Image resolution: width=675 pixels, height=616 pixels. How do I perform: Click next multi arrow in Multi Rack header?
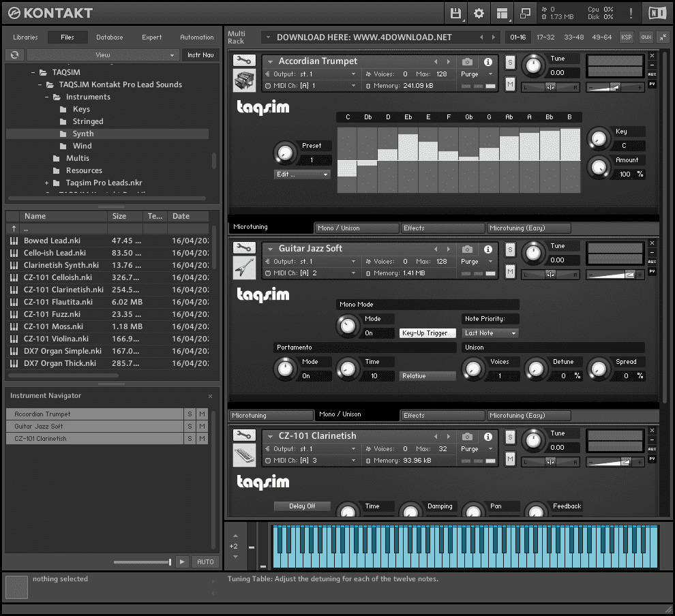point(494,37)
